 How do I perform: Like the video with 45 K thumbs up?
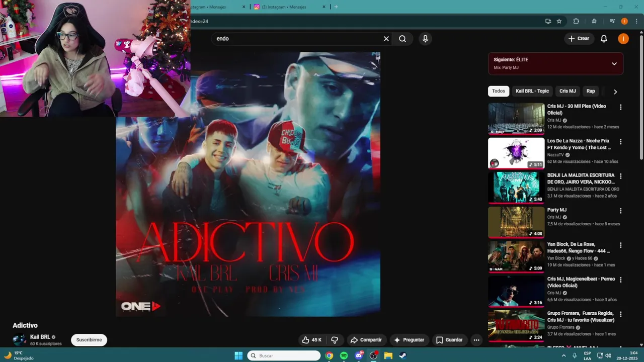pos(311,340)
